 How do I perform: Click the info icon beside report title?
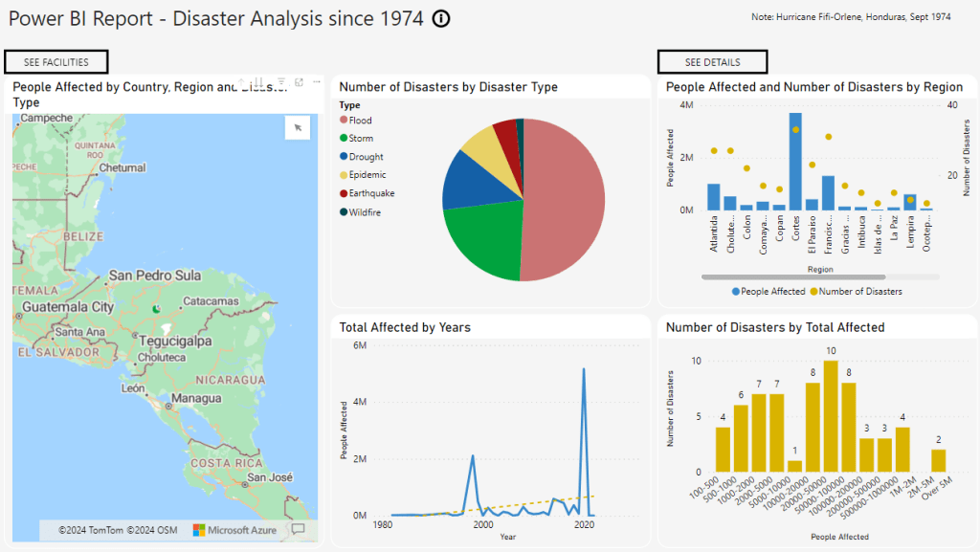tap(441, 19)
